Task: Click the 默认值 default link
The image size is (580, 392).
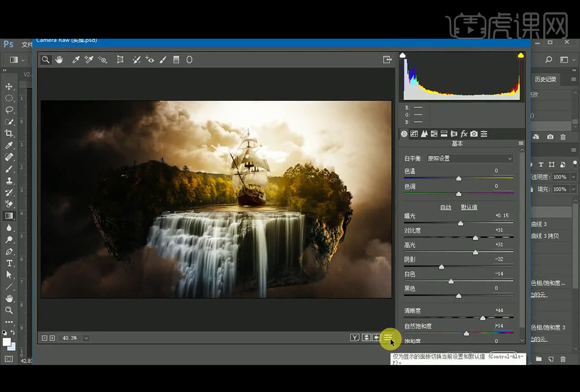Action: [469, 207]
